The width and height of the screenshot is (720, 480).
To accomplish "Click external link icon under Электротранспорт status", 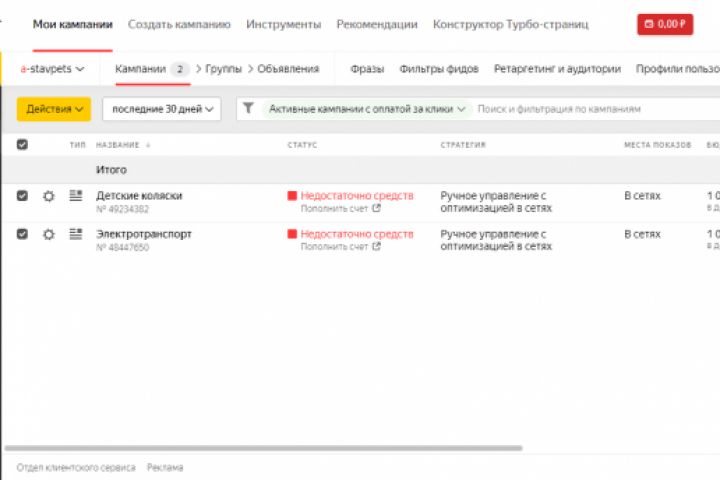I will tap(376, 247).
